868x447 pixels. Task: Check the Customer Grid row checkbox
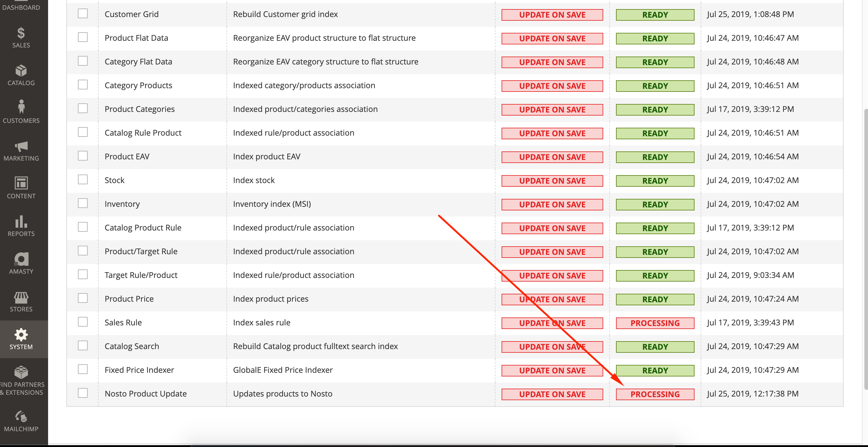pyautogui.click(x=83, y=13)
